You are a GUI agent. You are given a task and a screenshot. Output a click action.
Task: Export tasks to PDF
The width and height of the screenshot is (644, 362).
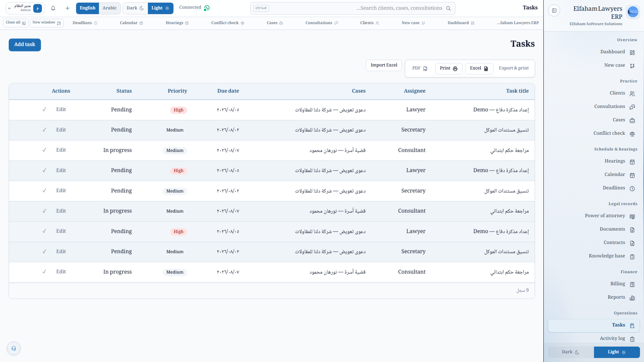420,68
